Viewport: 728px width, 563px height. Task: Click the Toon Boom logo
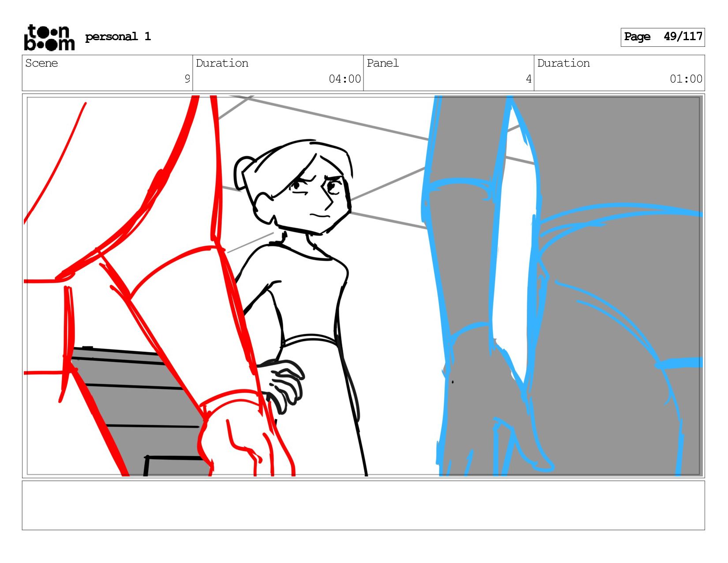[x=49, y=38]
